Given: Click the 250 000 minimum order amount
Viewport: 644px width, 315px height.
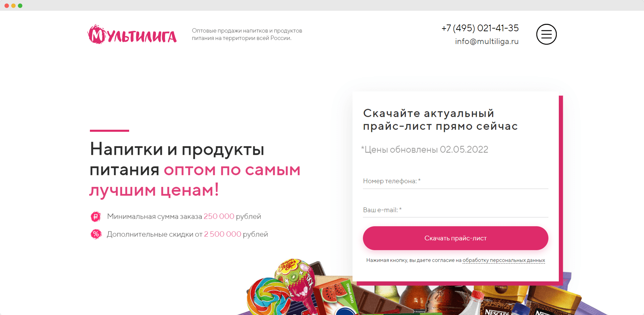Looking at the screenshot, I should [219, 216].
